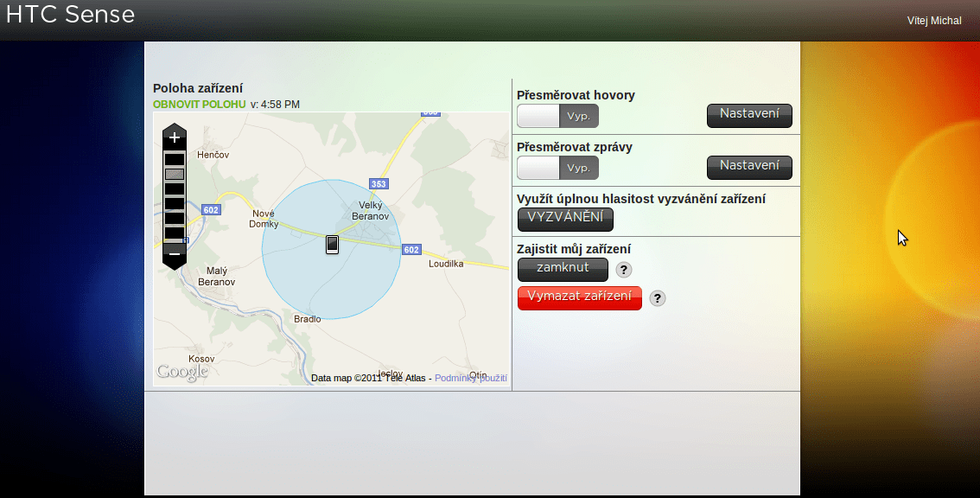
Task: Click the 353 road shield on the map
Action: 379,184
